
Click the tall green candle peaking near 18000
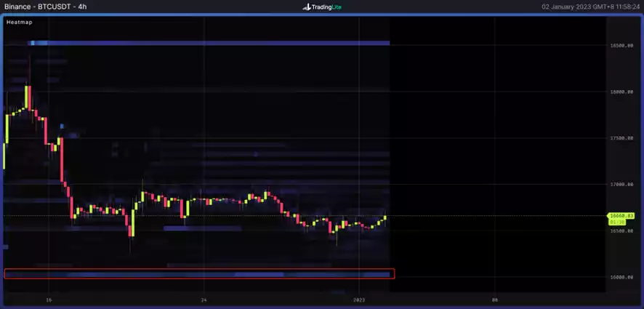(x=26, y=97)
